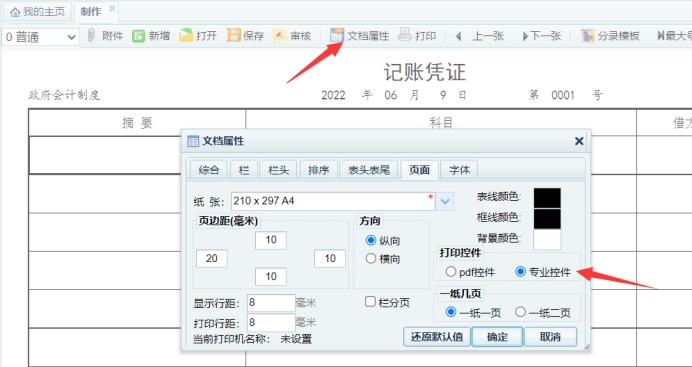This screenshot has height=367, width=692.
Task: Go to next voucher with 下一张 arrow
Action: [526, 36]
